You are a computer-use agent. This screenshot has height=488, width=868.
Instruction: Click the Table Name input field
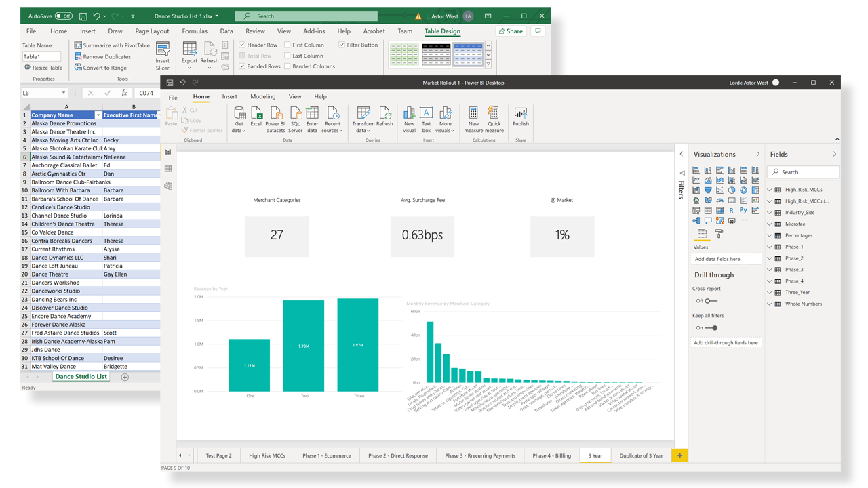tap(41, 57)
